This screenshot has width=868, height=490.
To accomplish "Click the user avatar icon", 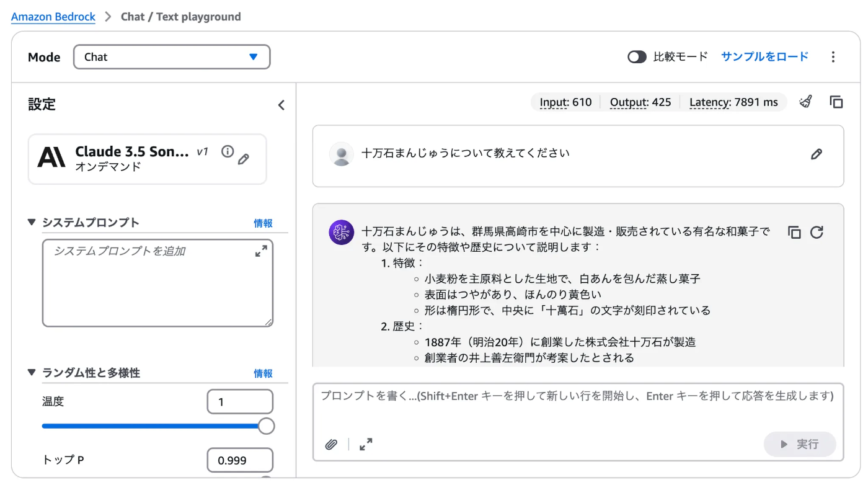I will coord(341,154).
